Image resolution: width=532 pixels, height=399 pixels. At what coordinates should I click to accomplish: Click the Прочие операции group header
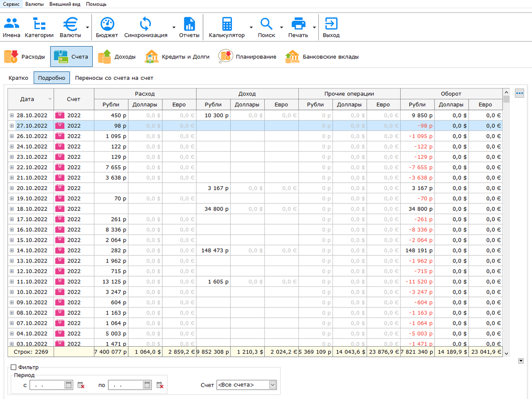point(349,94)
